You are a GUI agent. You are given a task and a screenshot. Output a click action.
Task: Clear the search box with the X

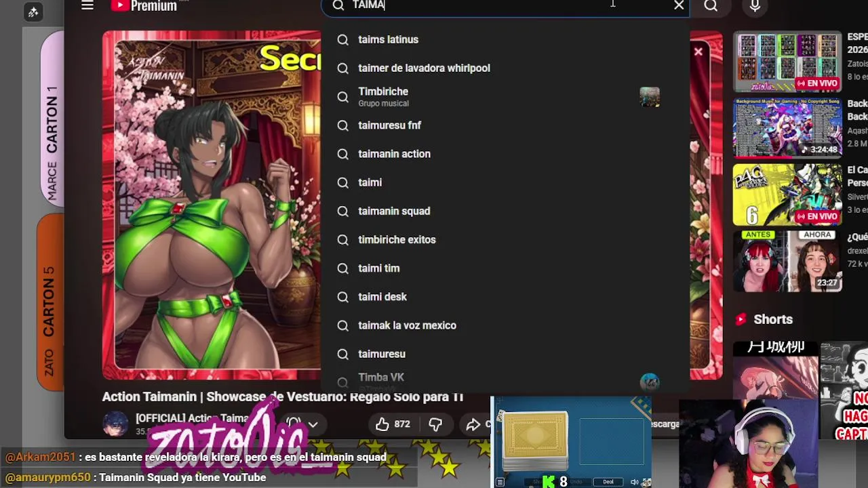point(679,5)
